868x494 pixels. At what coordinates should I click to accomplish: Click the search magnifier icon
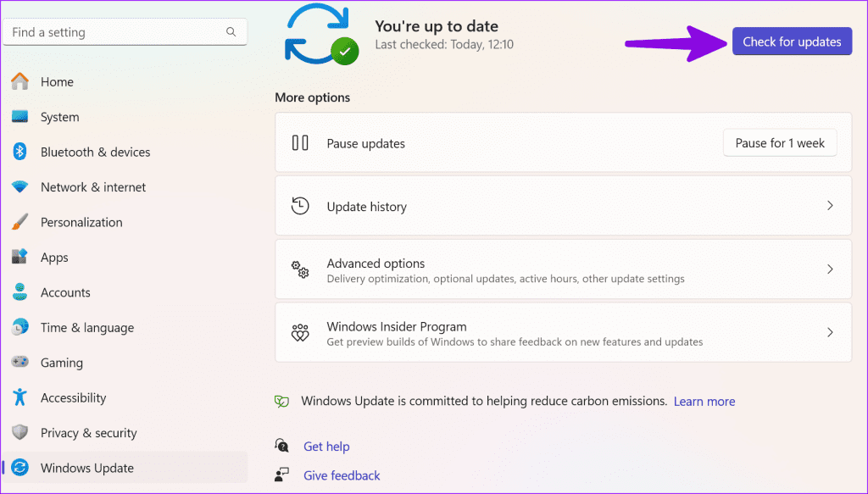[x=231, y=32]
